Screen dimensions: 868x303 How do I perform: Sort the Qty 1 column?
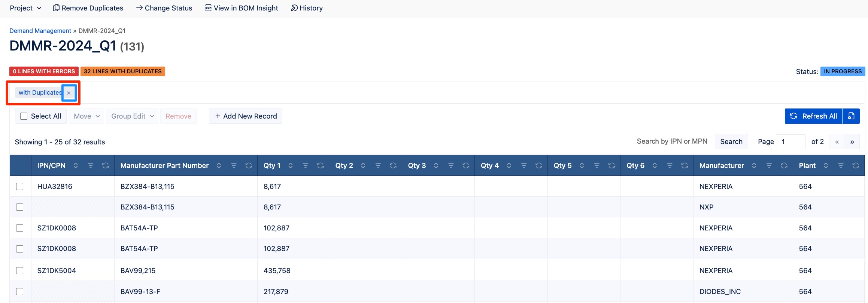pos(291,165)
